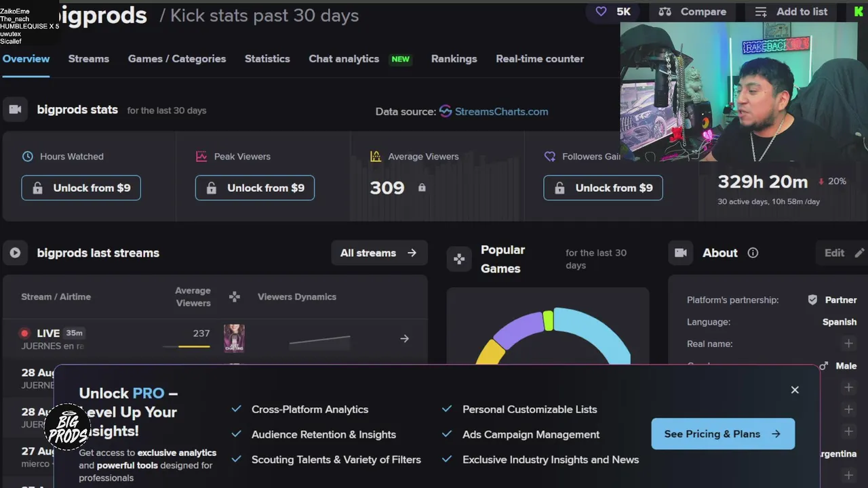Open the StreamsCharts.com data source link

(x=501, y=111)
